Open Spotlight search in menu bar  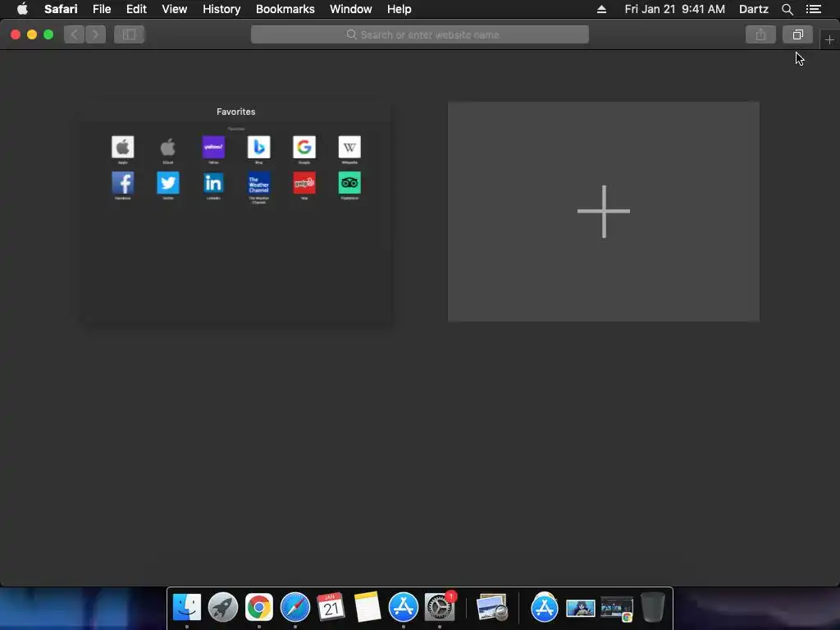click(787, 9)
